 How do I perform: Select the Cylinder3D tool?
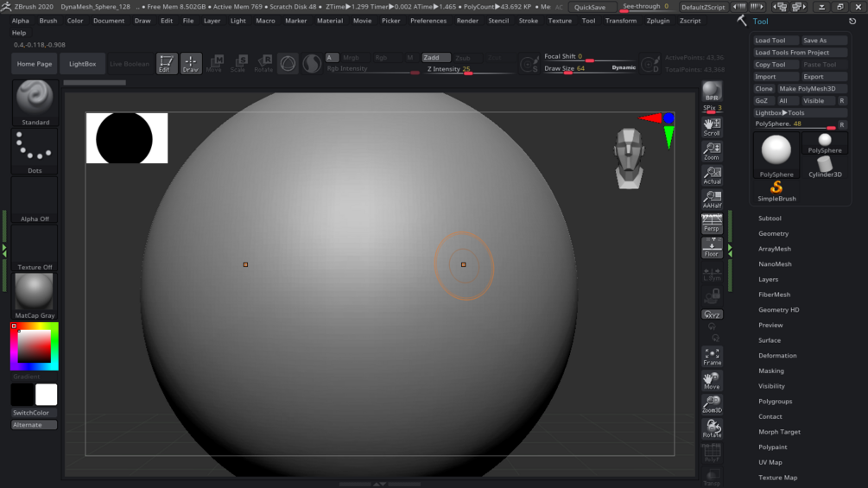tap(825, 167)
